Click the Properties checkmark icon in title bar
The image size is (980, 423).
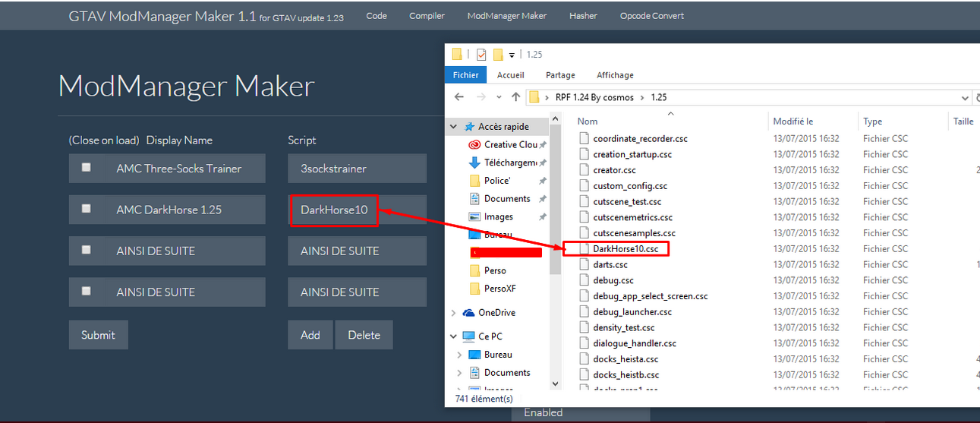pos(481,54)
